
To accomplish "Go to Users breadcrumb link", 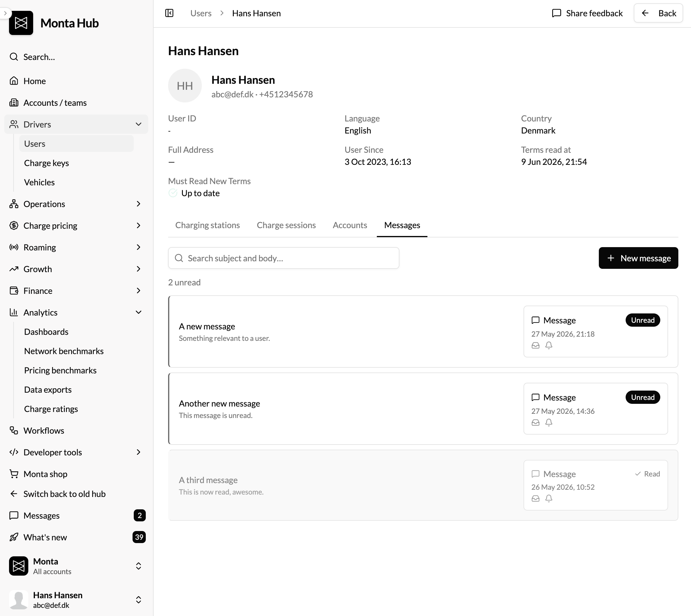I will [201, 13].
